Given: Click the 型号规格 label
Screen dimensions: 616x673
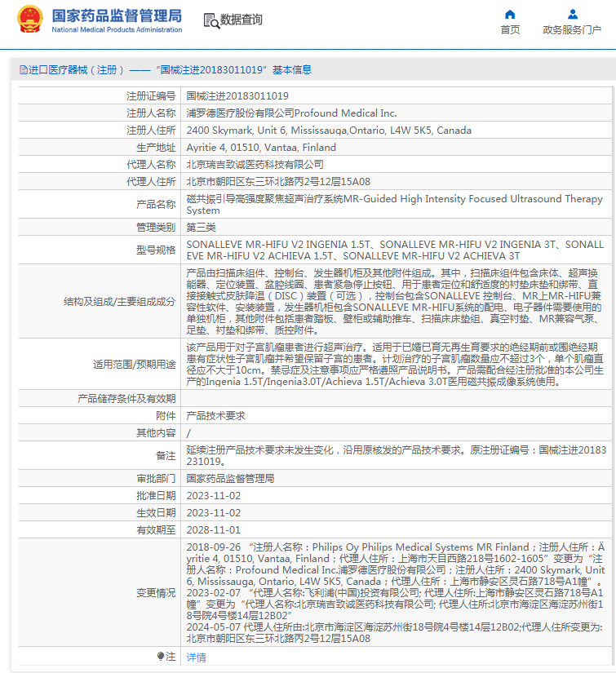Looking at the screenshot, I should coord(156,250).
